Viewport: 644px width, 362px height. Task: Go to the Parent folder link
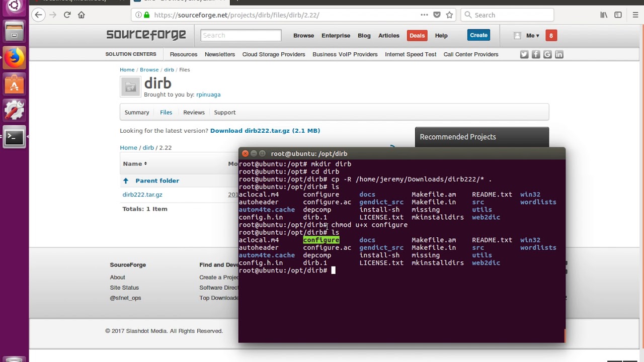tap(157, 180)
